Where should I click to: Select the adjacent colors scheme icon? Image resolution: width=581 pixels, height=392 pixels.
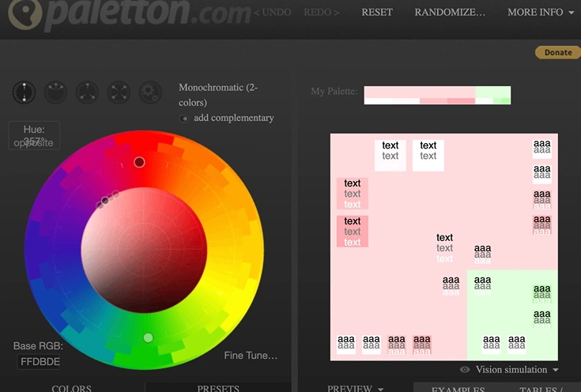[x=55, y=92]
